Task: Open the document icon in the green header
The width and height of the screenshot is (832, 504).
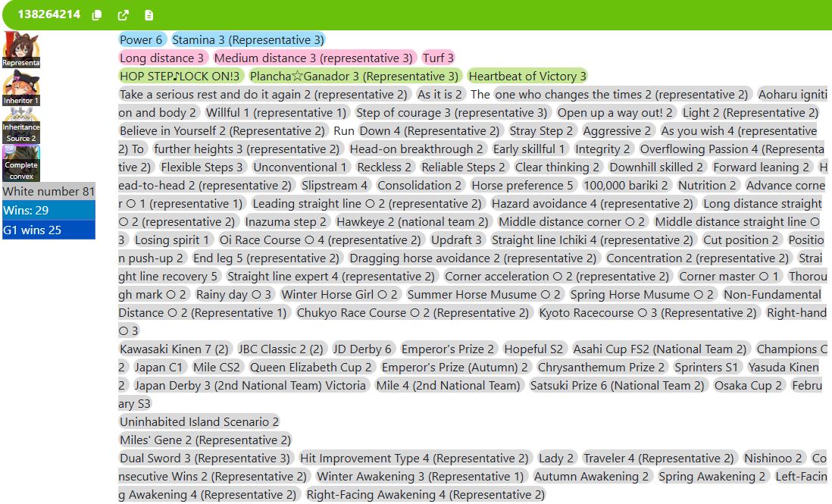Action: pos(149,15)
